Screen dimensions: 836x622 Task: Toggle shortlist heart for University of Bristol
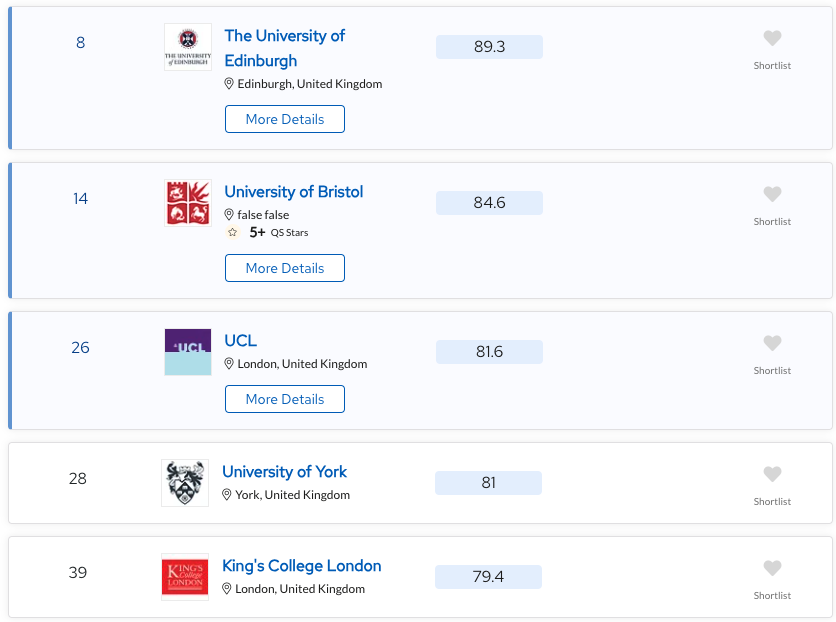(772, 194)
